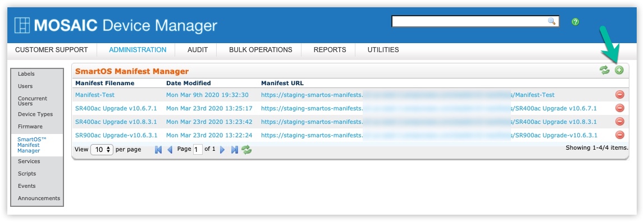644x222 pixels.
Task: Click the SmartOS Manifest Manager panel title
Action: [x=132, y=71]
